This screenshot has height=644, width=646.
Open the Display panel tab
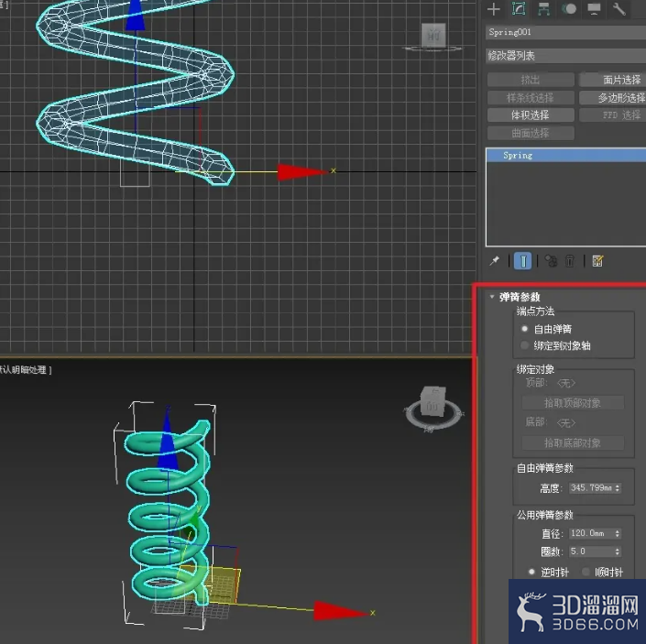click(594, 8)
